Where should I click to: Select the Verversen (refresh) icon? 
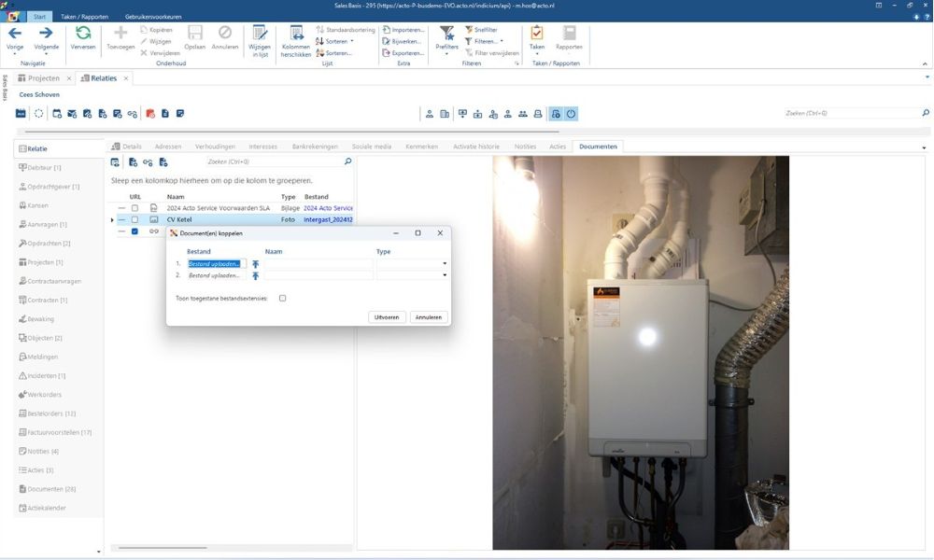[84, 35]
